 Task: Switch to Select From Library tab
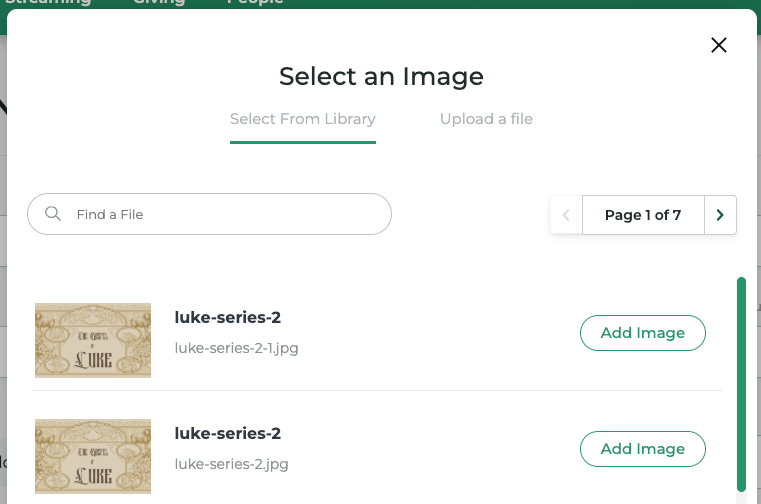[x=302, y=119]
